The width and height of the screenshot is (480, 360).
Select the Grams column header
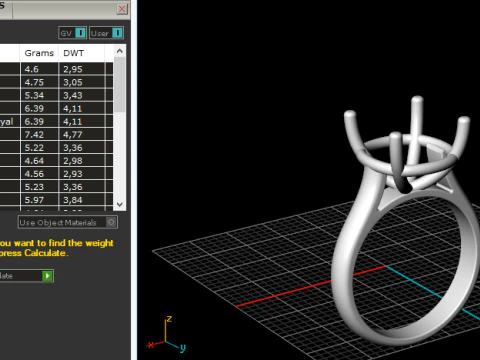tap(39, 53)
